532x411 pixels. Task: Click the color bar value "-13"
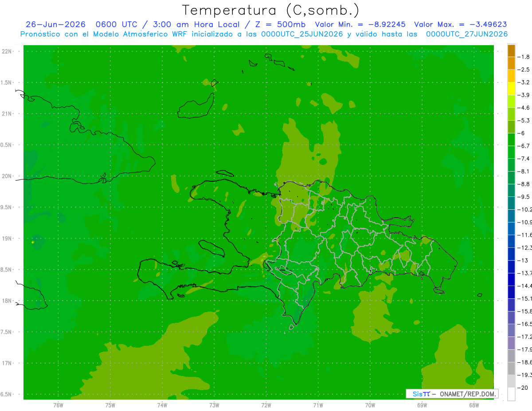pos(523,260)
